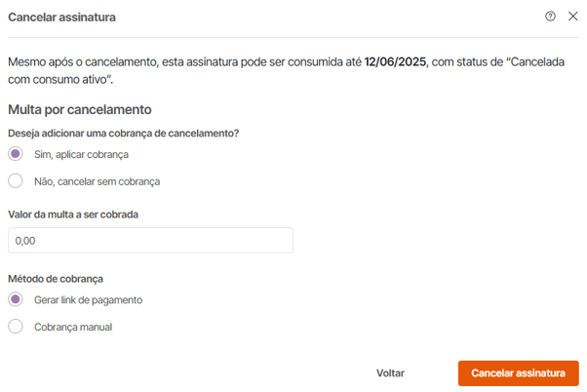The height and width of the screenshot is (392, 587).
Task: Click the 'Não, cancelar sem cobrança' label text
Action: [x=97, y=181]
